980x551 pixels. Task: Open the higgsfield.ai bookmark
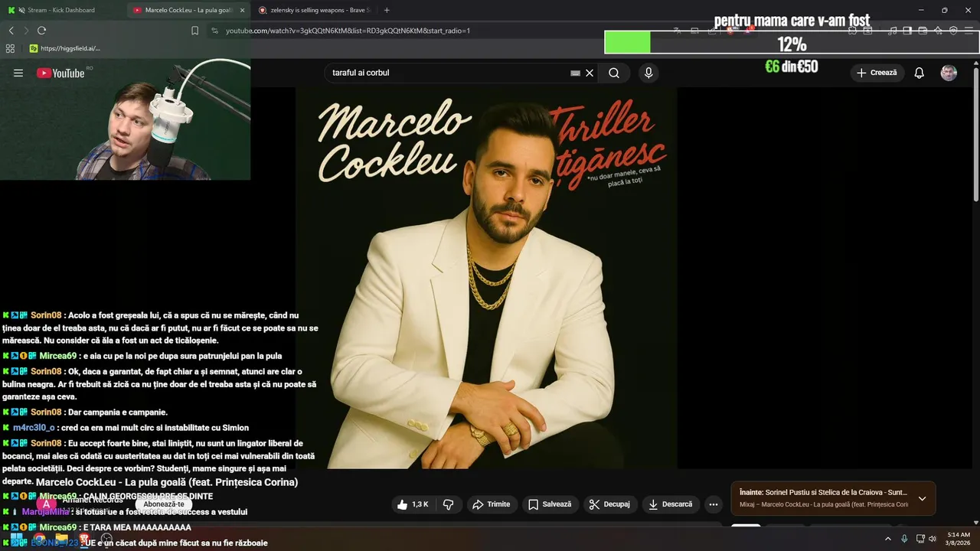pyautogui.click(x=64, y=48)
